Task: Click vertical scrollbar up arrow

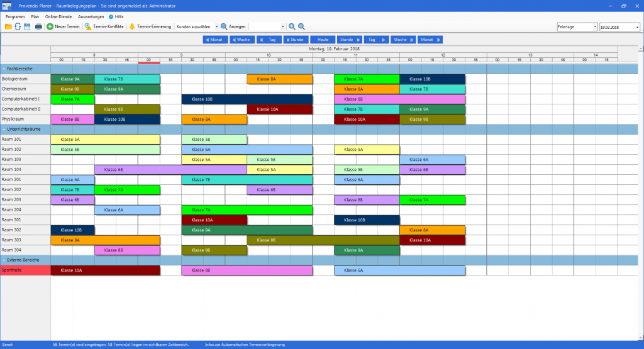Action: pyautogui.click(x=641, y=49)
